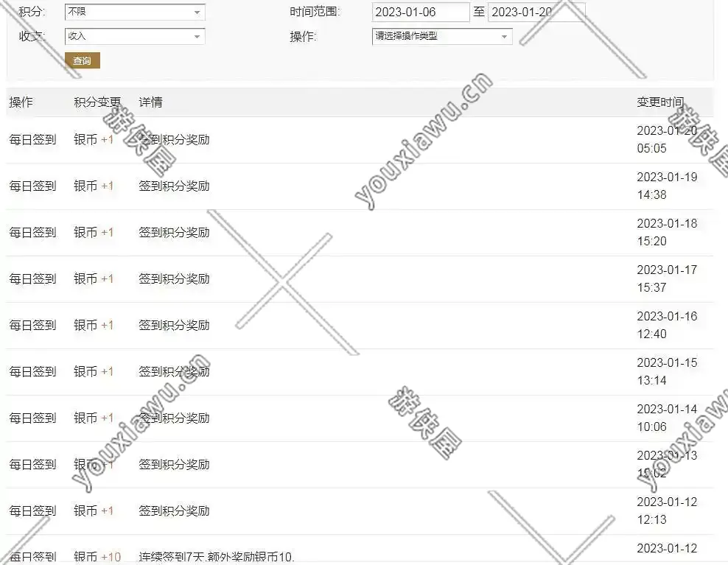Click the 连续签到7天 bonus reward detail
The image size is (728, 565).
217,557
